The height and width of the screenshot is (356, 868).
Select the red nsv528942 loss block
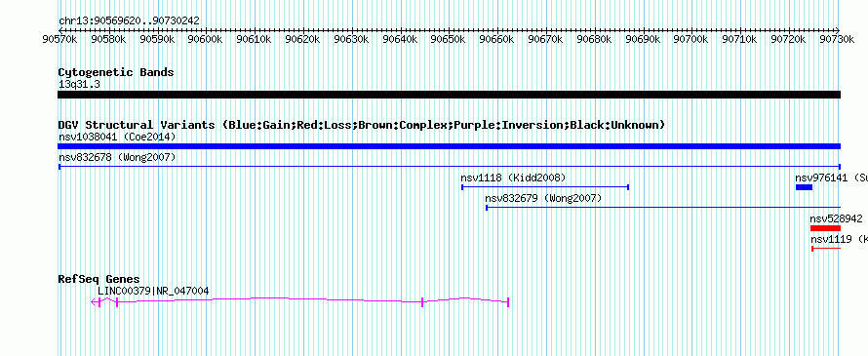tap(825, 228)
